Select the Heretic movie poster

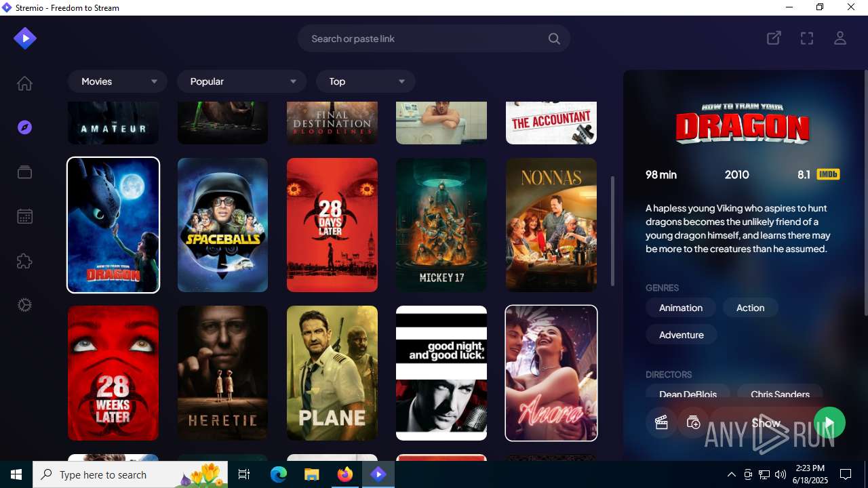click(x=222, y=373)
